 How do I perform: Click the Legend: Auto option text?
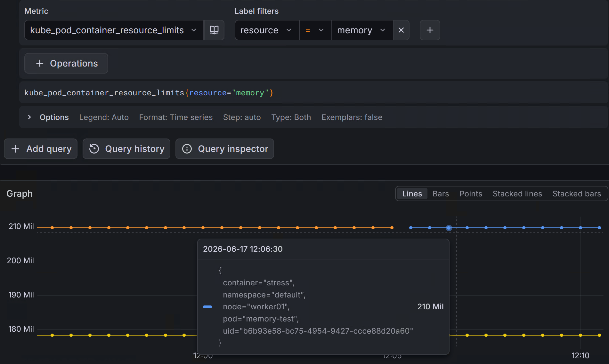click(x=104, y=117)
